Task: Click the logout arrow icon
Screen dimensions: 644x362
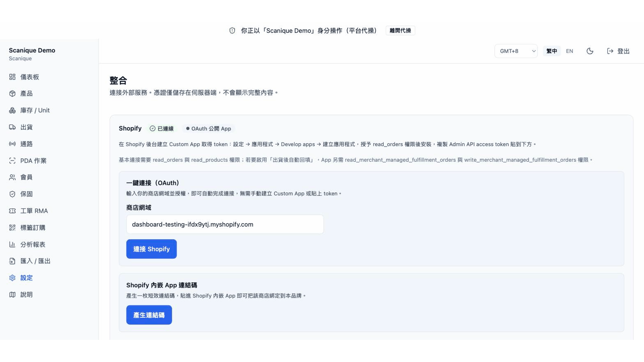Action: 610,51
